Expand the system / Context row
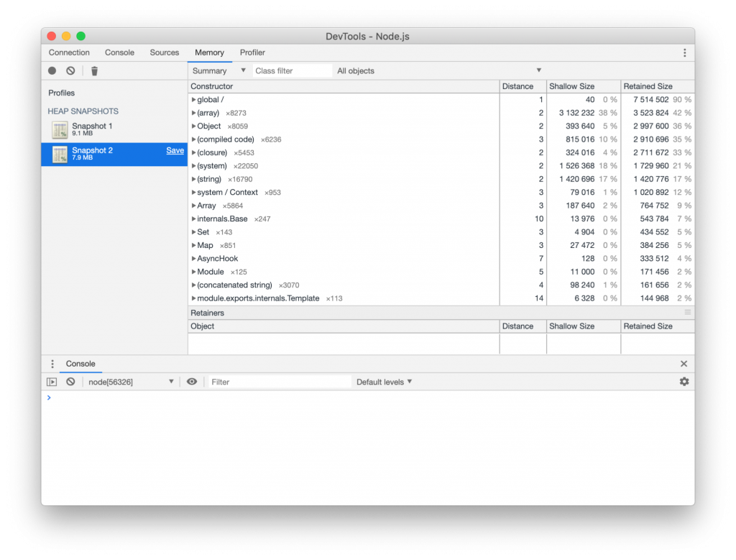Viewport: 736px width, 560px height. (193, 193)
